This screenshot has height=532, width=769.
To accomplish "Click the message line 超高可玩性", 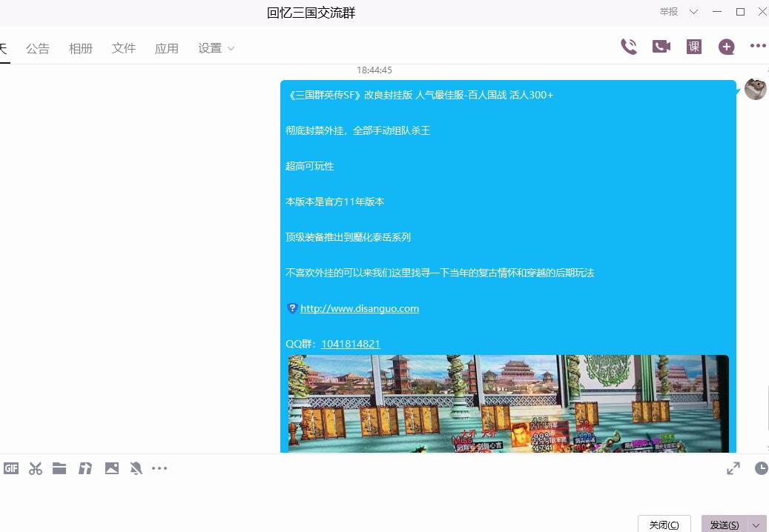I will coord(309,166).
